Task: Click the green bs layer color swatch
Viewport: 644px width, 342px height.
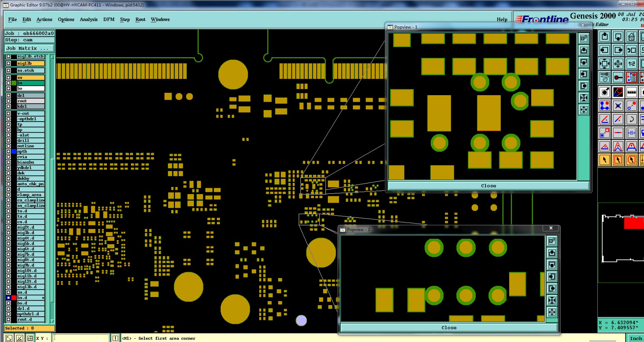Action: click(14, 83)
